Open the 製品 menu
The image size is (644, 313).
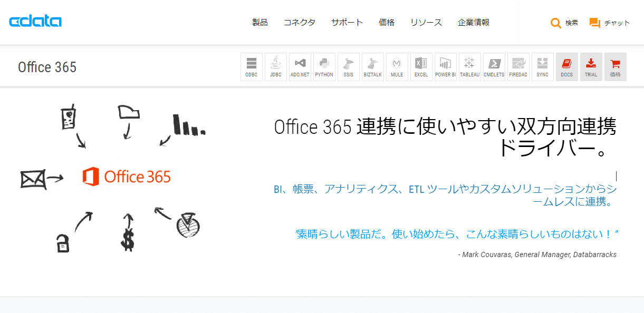(260, 22)
